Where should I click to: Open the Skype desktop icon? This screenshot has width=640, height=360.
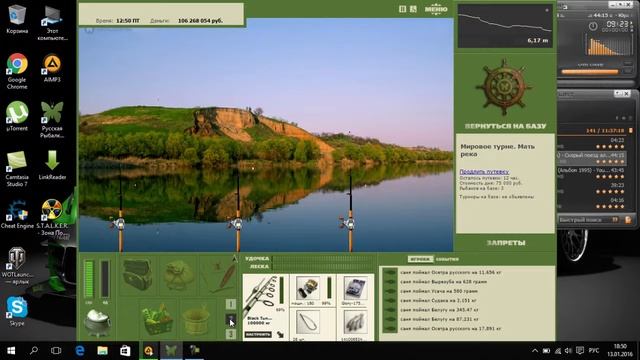[17, 311]
